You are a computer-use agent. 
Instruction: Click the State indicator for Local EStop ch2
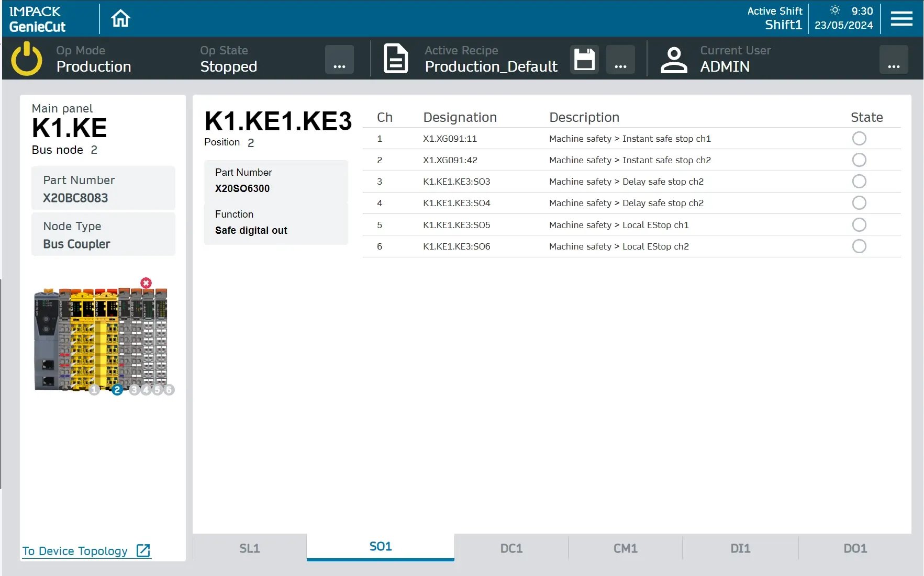coord(859,246)
